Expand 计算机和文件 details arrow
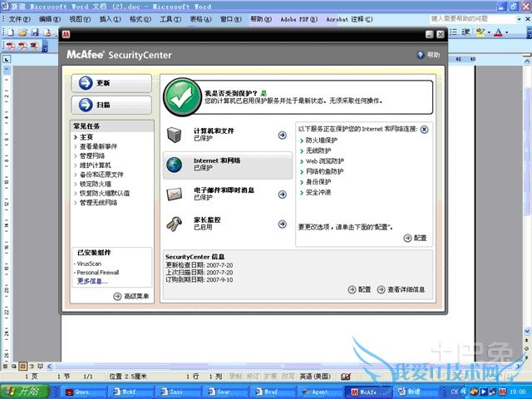 click(283, 135)
